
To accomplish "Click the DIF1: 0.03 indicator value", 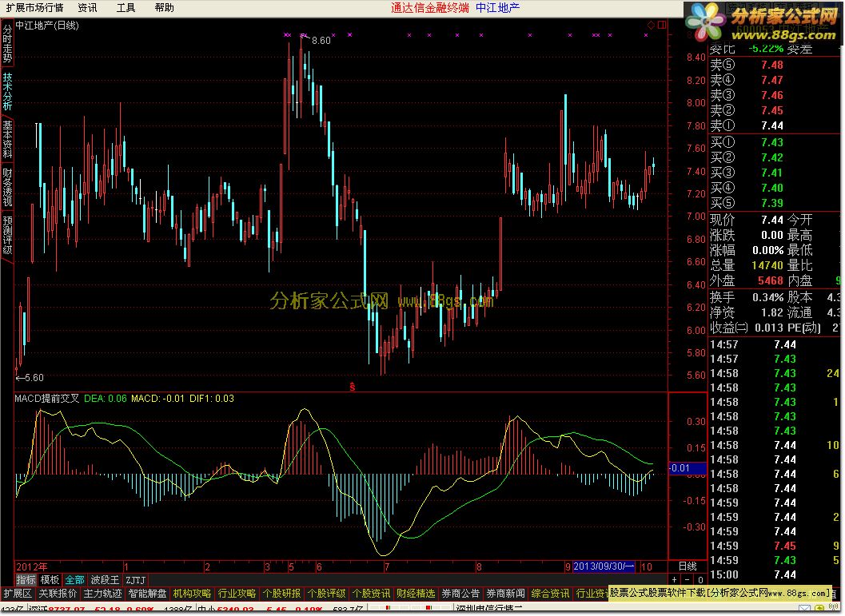I will (x=212, y=399).
